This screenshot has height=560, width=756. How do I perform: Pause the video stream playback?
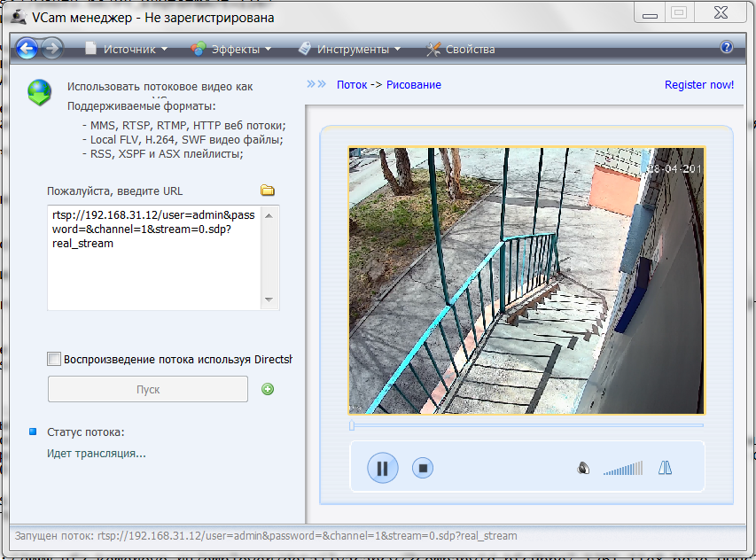click(x=383, y=468)
